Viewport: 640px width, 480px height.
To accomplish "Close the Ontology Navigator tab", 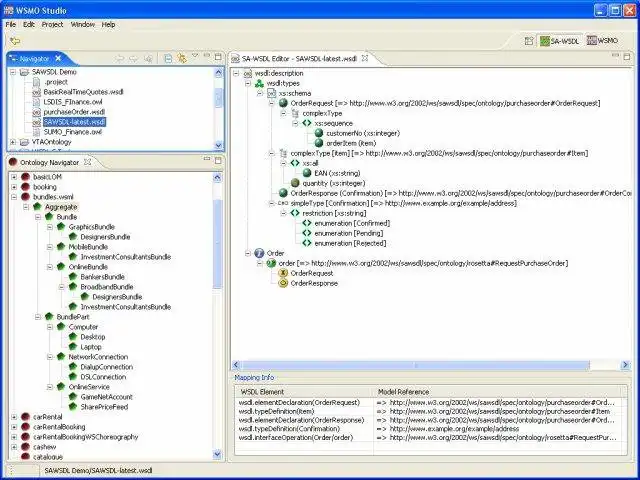I will click(87, 162).
